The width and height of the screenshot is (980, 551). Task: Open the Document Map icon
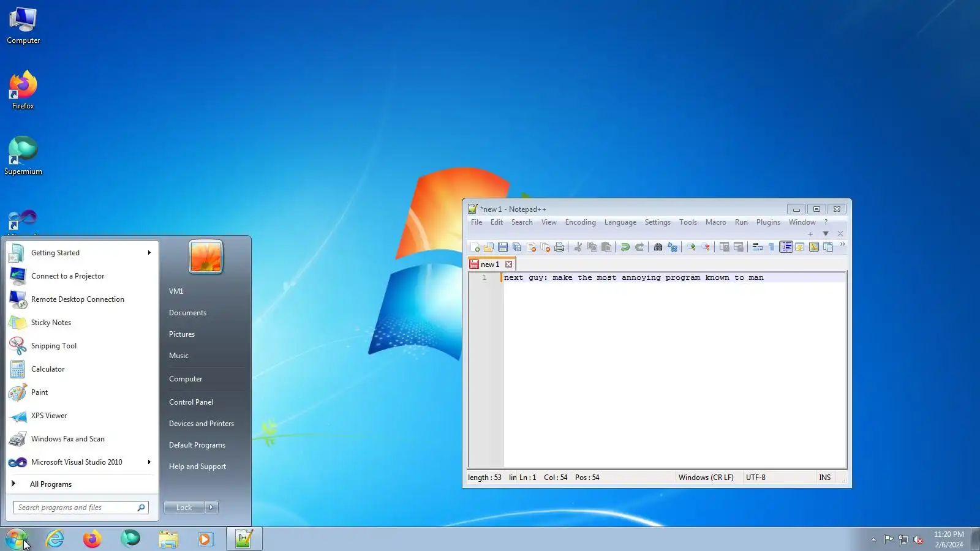pos(814,247)
